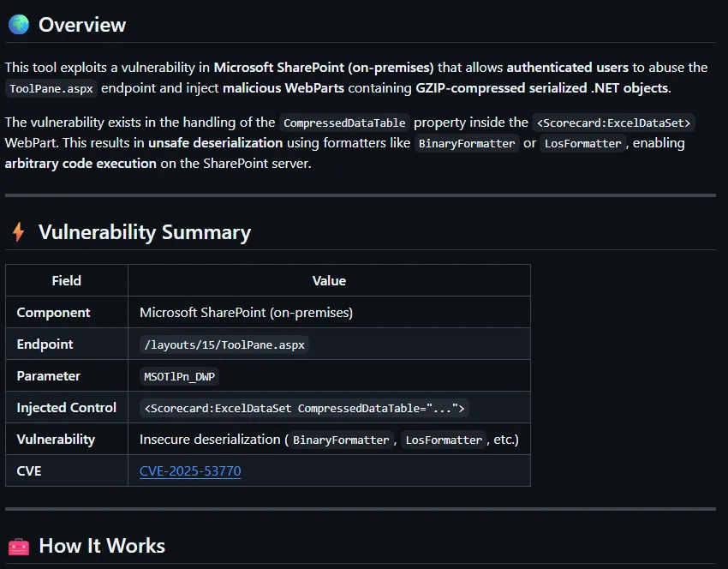Image resolution: width=728 pixels, height=569 pixels.
Task: Click the /layouts/15/ToolPane.aspx endpoint value
Action: point(223,344)
